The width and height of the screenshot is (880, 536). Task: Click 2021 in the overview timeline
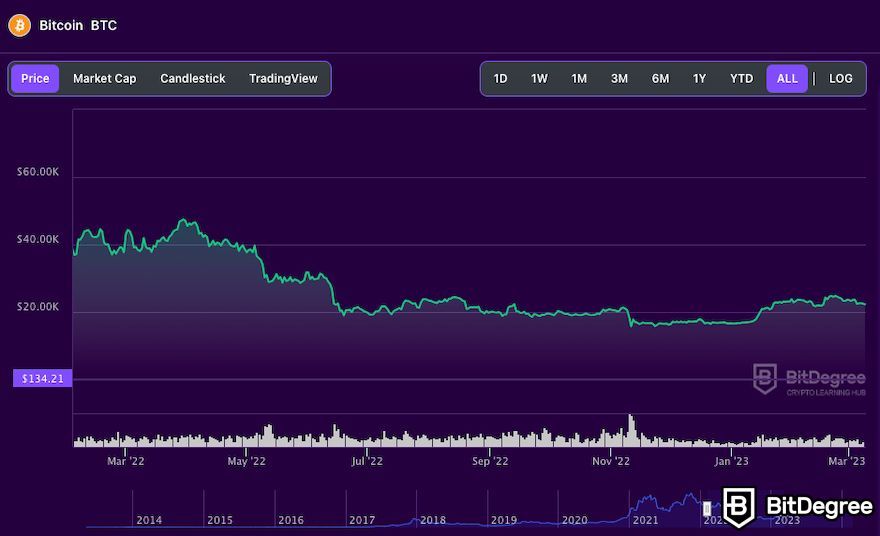pyautogui.click(x=645, y=520)
